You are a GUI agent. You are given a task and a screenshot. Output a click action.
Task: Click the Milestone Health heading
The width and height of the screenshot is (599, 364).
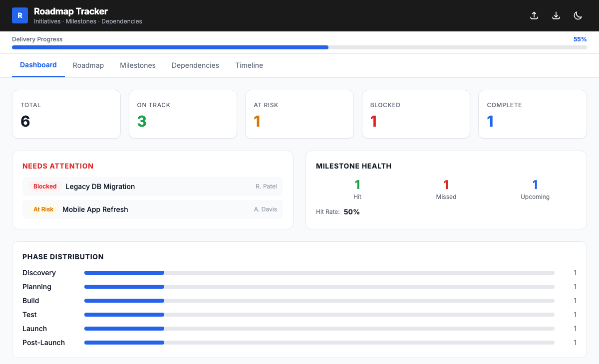click(x=353, y=166)
